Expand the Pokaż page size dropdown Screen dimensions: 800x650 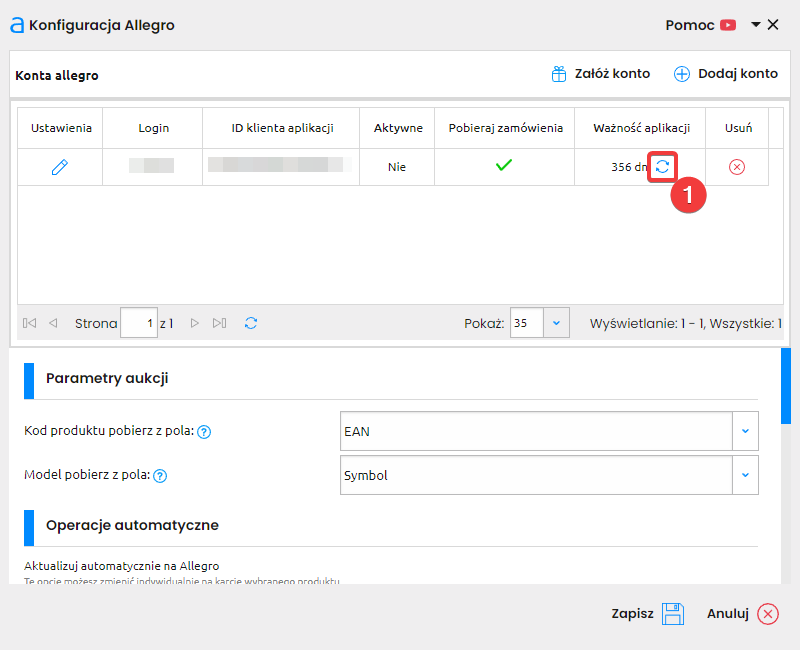(557, 323)
